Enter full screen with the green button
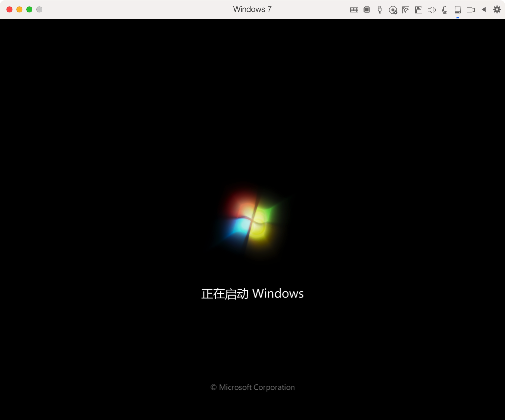 29,9
